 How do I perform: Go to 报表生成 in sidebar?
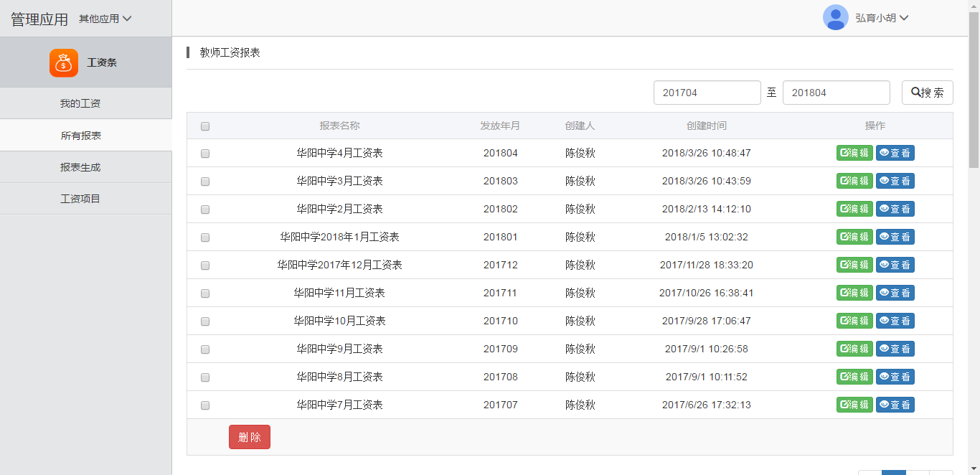[80, 167]
